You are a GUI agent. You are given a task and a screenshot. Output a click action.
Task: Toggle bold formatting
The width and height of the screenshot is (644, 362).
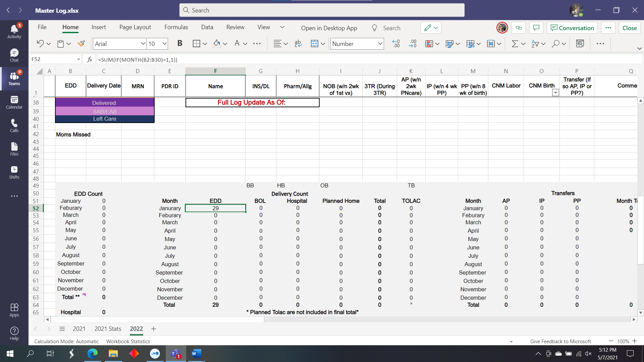[x=180, y=44]
